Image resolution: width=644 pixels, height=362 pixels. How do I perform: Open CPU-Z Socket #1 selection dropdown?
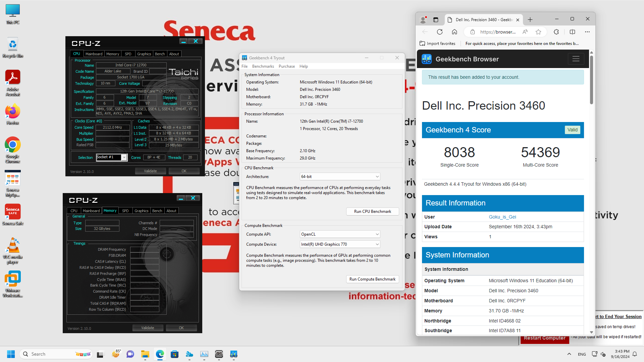(x=112, y=157)
